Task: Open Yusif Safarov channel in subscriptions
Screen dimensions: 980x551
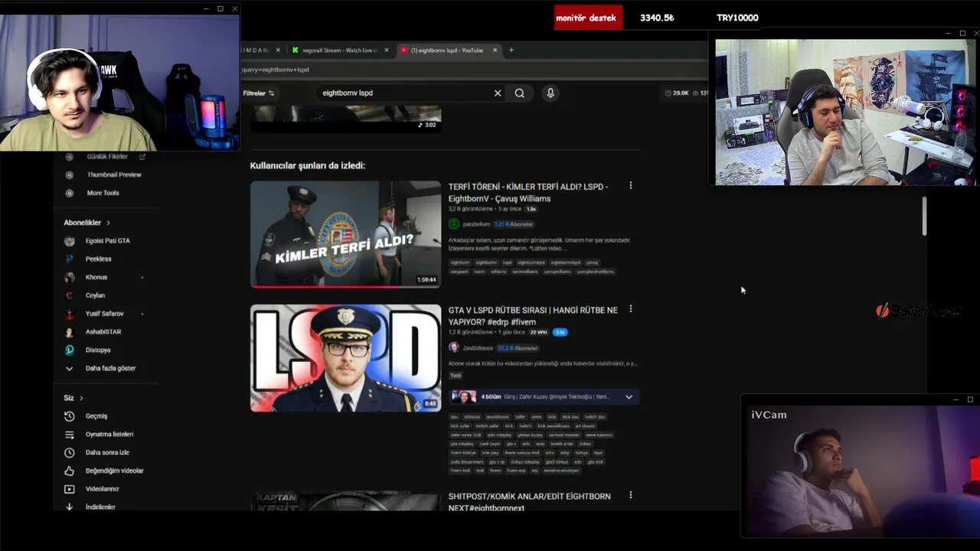Action: (x=104, y=314)
